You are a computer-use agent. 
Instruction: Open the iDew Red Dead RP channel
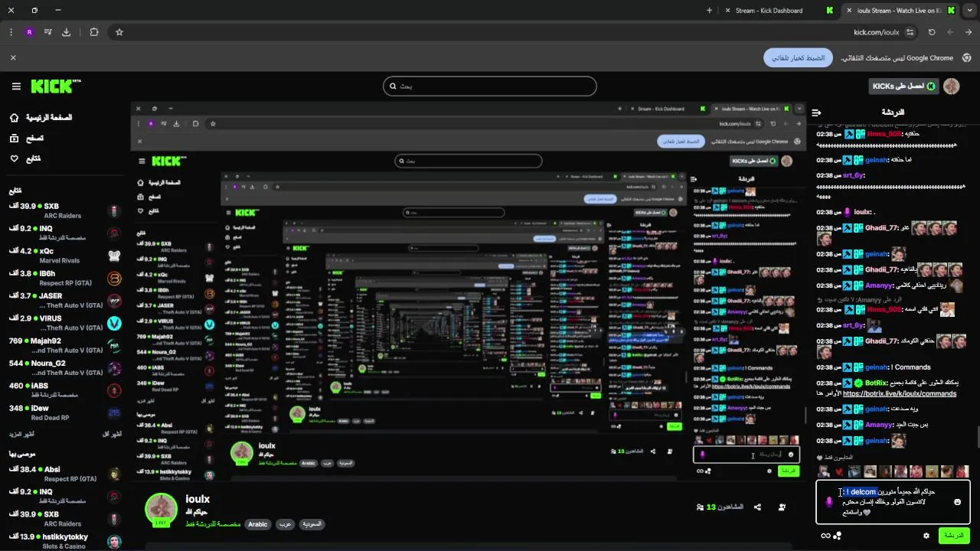(x=65, y=412)
